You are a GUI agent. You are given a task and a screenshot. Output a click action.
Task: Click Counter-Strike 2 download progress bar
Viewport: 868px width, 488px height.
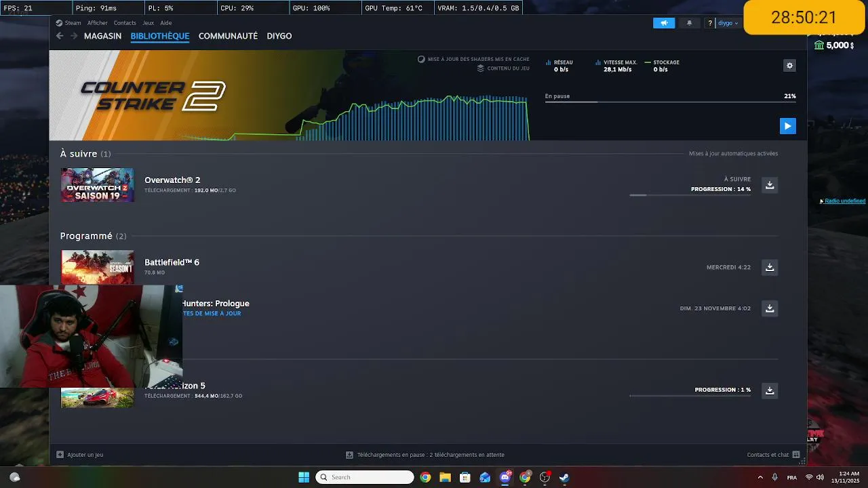click(670, 102)
